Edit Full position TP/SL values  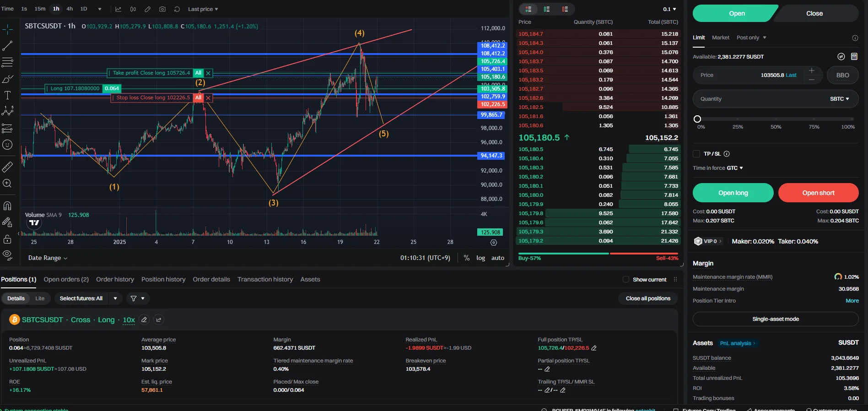click(x=594, y=348)
